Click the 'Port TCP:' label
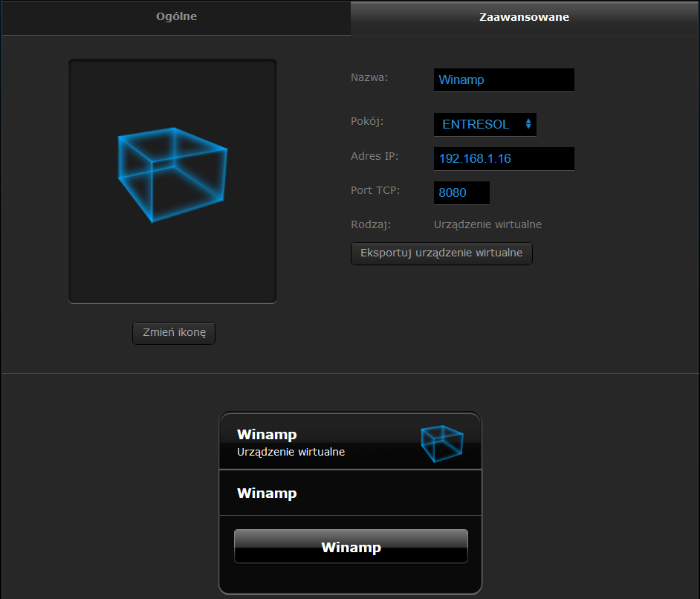This screenshot has height=599, width=700. click(375, 190)
